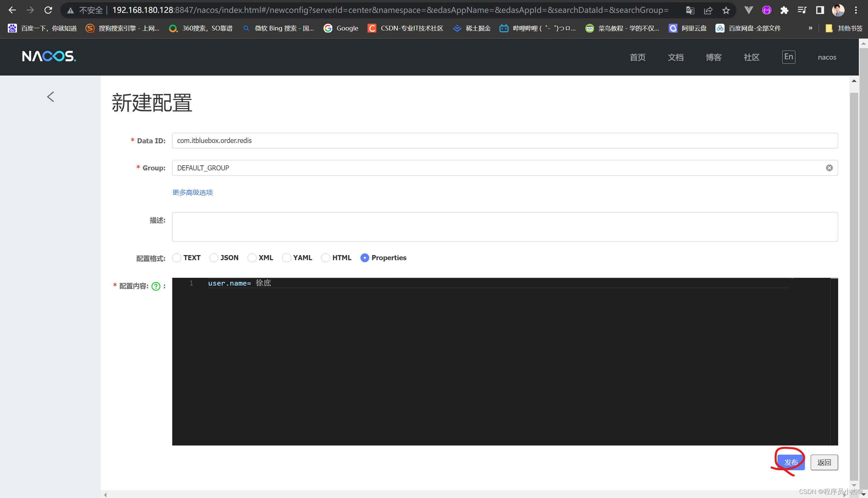
Task: Open the translate page icon
Action: coord(690,11)
